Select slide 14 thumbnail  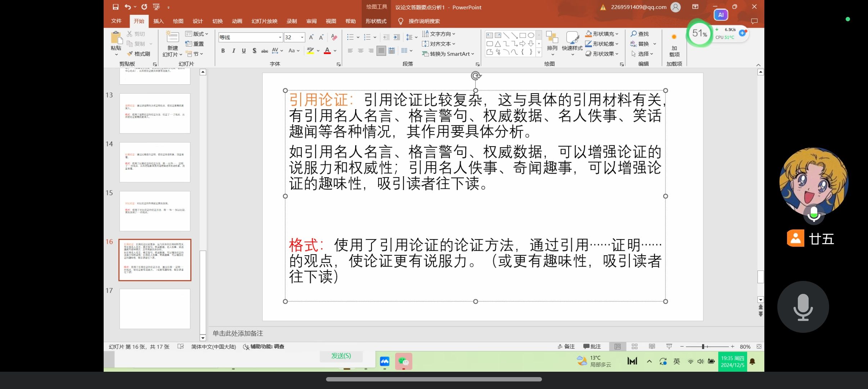tap(155, 162)
